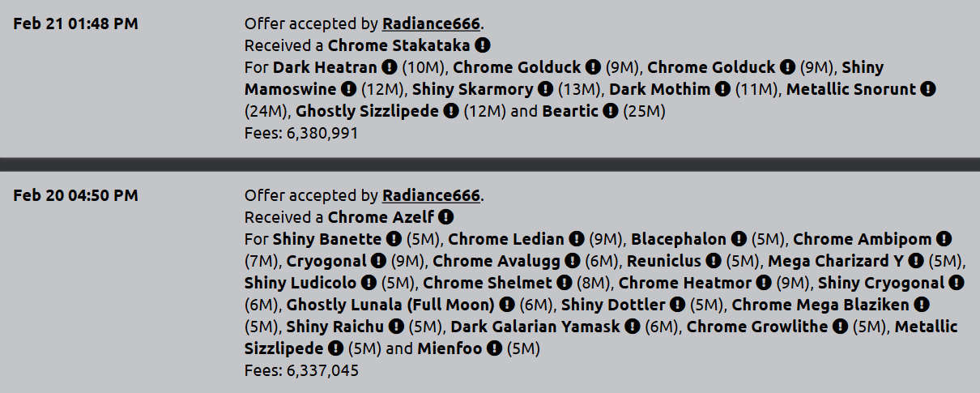Click info icon beside Blacephalon
This screenshot has width=980, height=393.
[x=739, y=239]
